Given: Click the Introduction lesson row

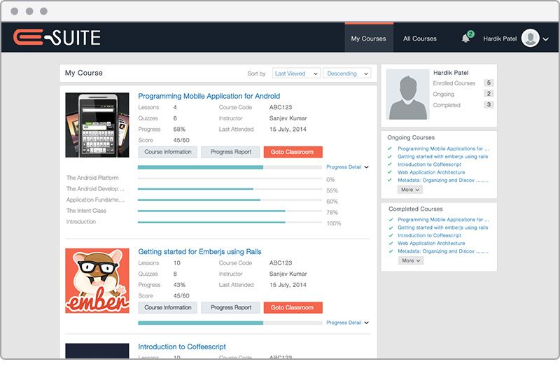Looking at the screenshot, I should pyautogui.click(x=202, y=222).
